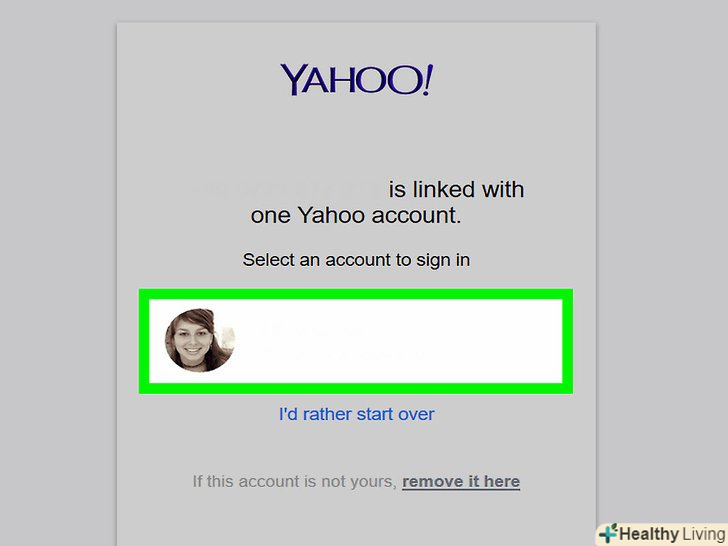This screenshot has width=728, height=546.
Task: Click the gray card area below the Yahoo logo
Action: 356,139
